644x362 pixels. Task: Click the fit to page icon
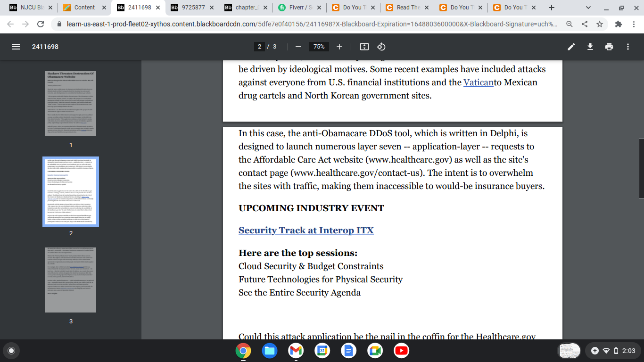(364, 47)
